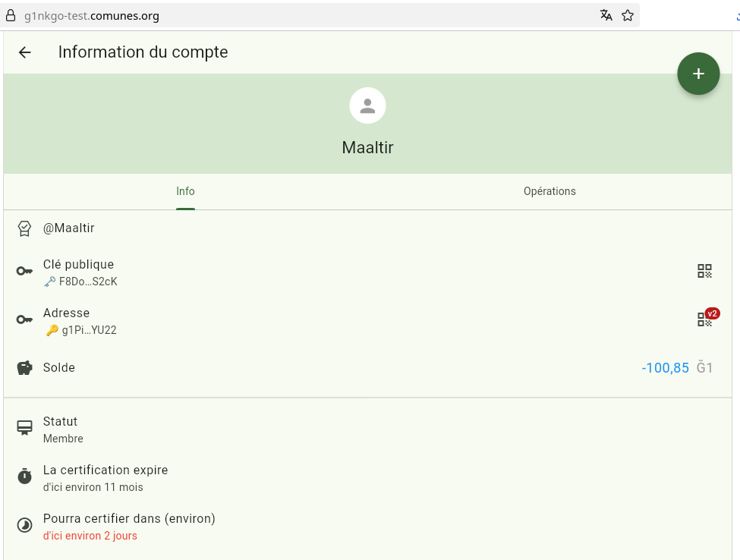Image resolution: width=740 pixels, height=560 pixels.
Task: Show QR code for Clé publique
Action: (x=704, y=272)
